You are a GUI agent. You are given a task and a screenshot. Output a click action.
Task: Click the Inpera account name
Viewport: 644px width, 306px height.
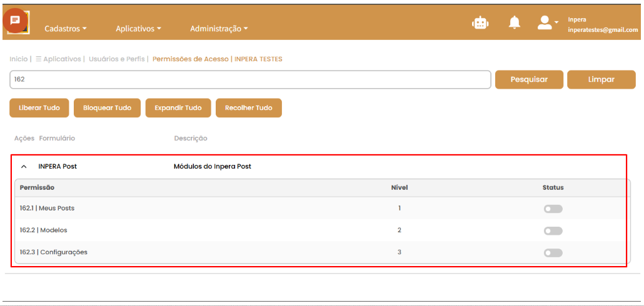click(577, 19)
